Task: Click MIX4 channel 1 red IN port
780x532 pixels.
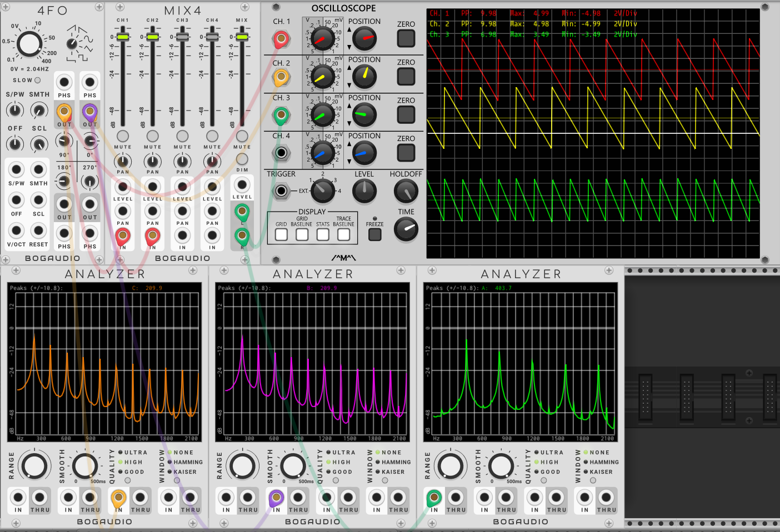Action: tap(123, 236)
